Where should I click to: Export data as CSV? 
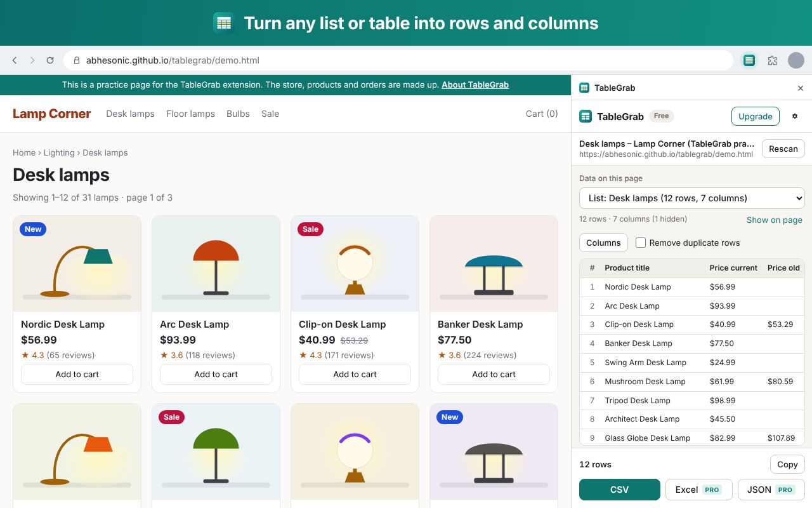(x=620, y=490)
